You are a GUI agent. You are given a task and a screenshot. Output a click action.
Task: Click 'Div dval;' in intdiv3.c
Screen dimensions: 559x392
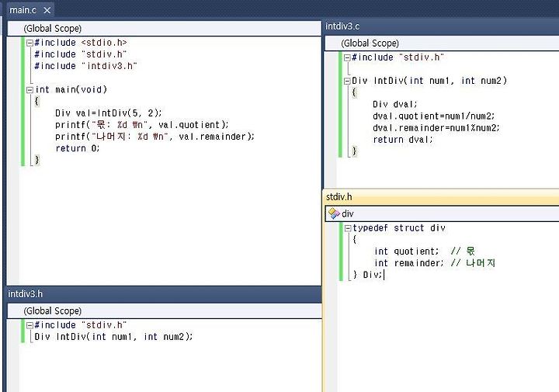tap(395, 105)
